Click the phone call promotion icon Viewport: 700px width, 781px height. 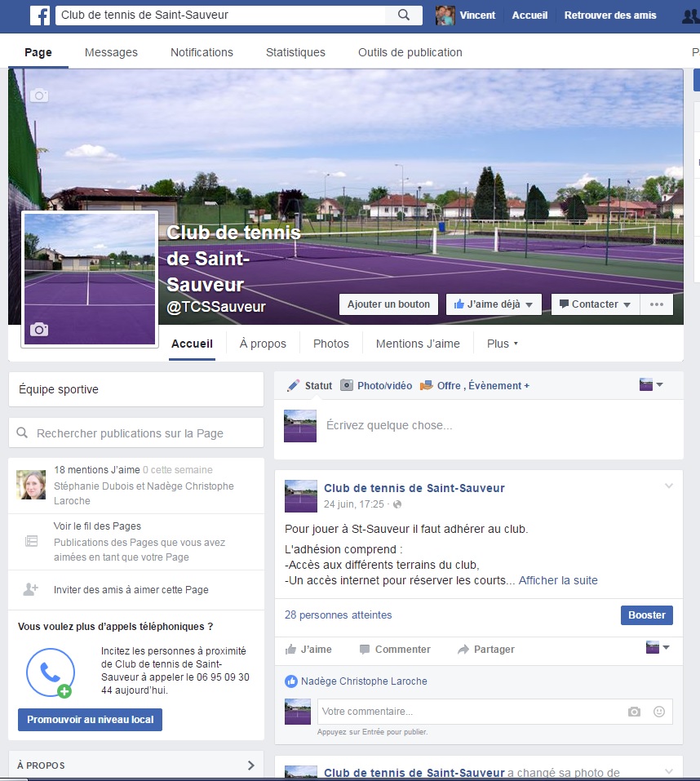[51, 672]
